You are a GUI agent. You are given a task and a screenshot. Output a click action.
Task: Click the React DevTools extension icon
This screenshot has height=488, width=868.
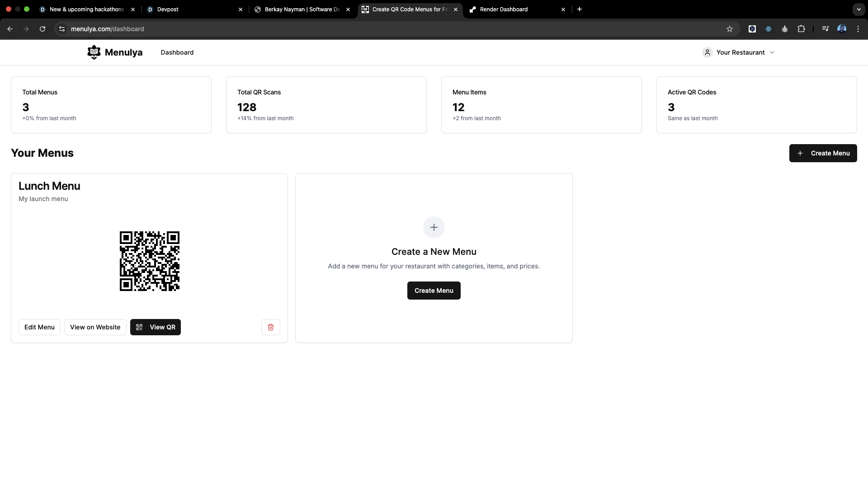tap(768, 29)
